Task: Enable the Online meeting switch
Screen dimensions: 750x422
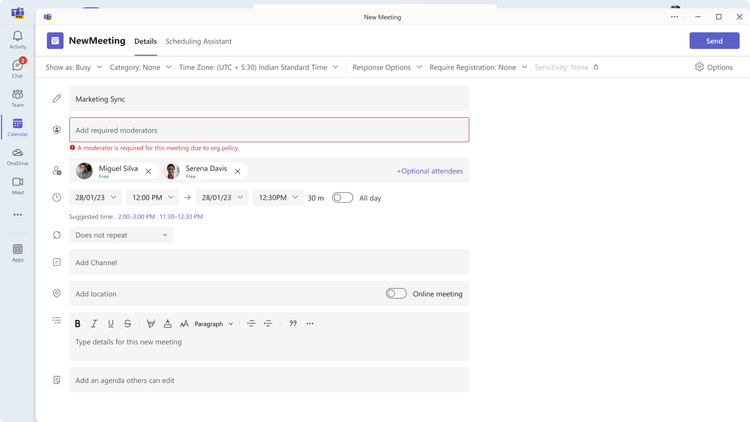Action: click(x=396, y=293)
